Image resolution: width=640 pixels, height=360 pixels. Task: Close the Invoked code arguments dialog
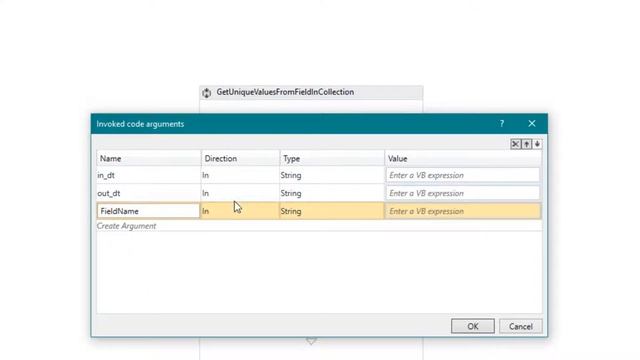pos(531,124)
